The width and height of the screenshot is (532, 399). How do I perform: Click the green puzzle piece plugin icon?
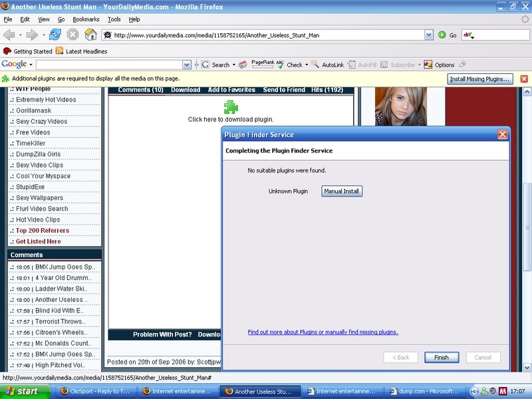pyautogui.click(x=231, y=107)
